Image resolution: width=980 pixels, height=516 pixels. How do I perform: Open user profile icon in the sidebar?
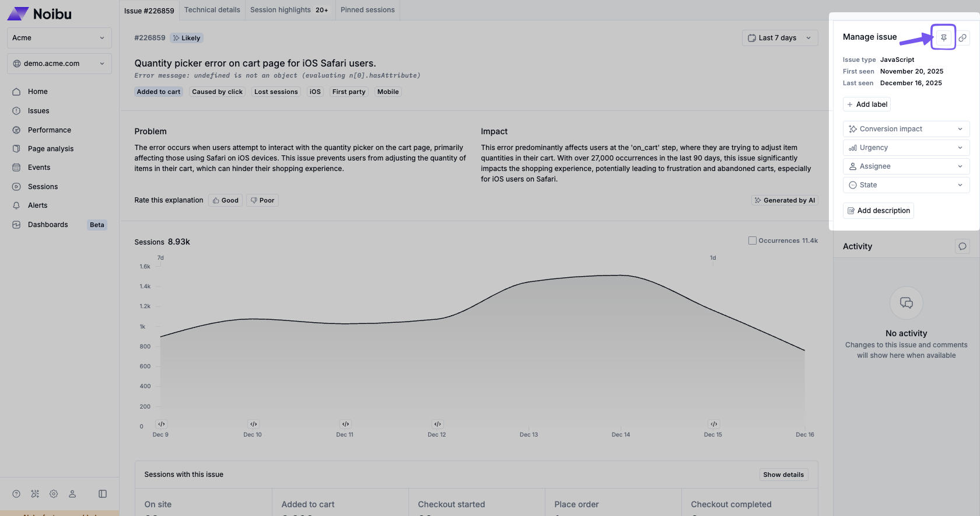click(72, 494)
